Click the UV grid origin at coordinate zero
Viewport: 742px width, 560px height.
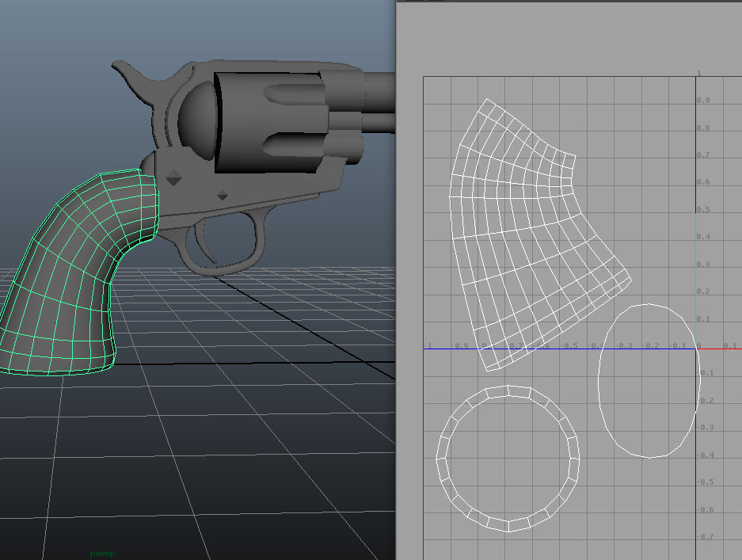[696, 349]
